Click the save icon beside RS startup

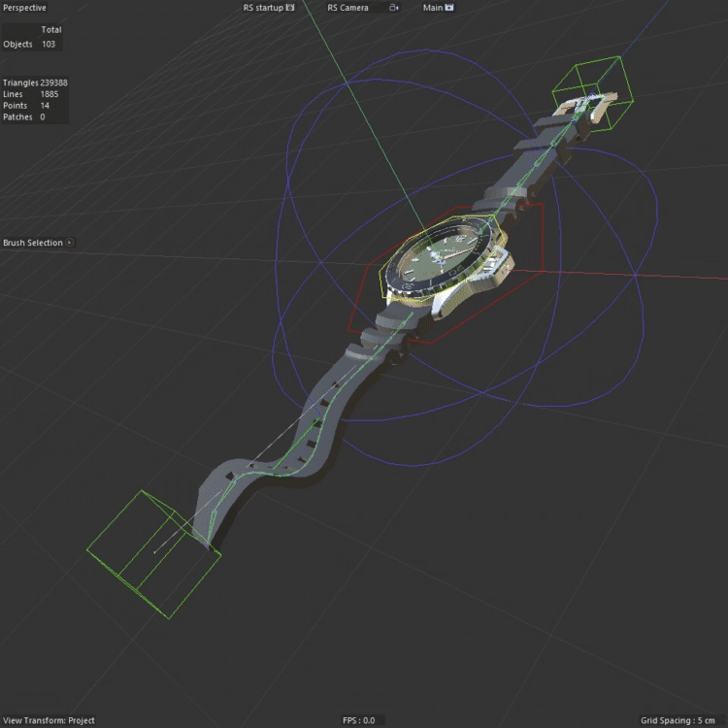pyautogui.click(x=290, y=8)
